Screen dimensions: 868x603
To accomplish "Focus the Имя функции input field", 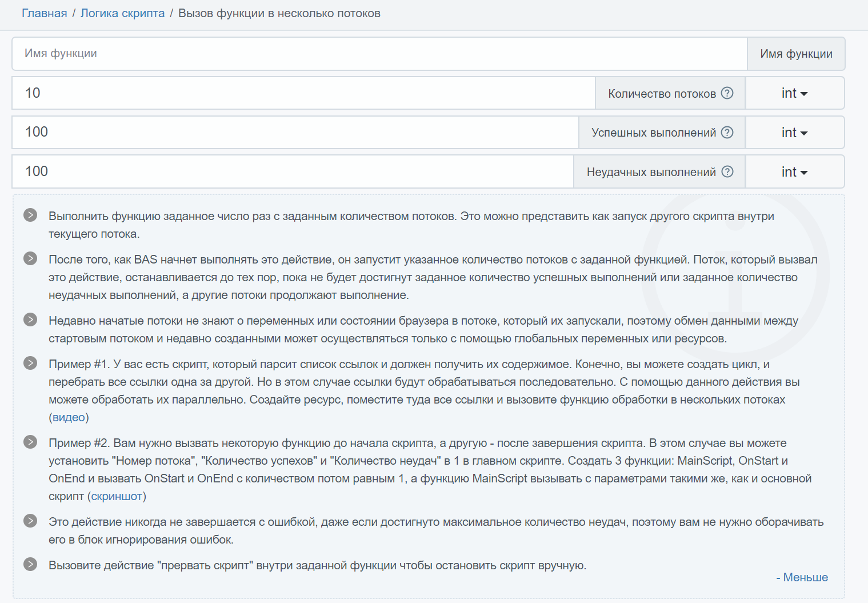I will pyautogui.click(x=379, y=54).
